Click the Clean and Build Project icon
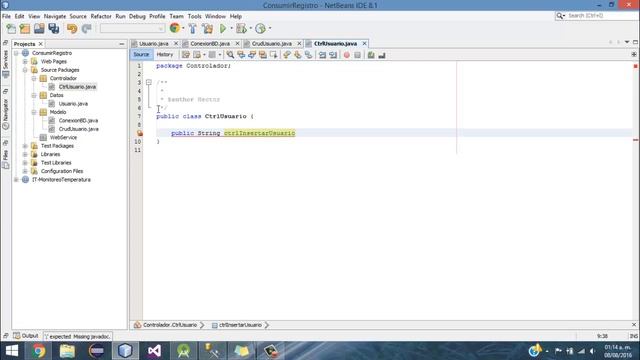This screenshot has height=360, width=640. (207, 29)
